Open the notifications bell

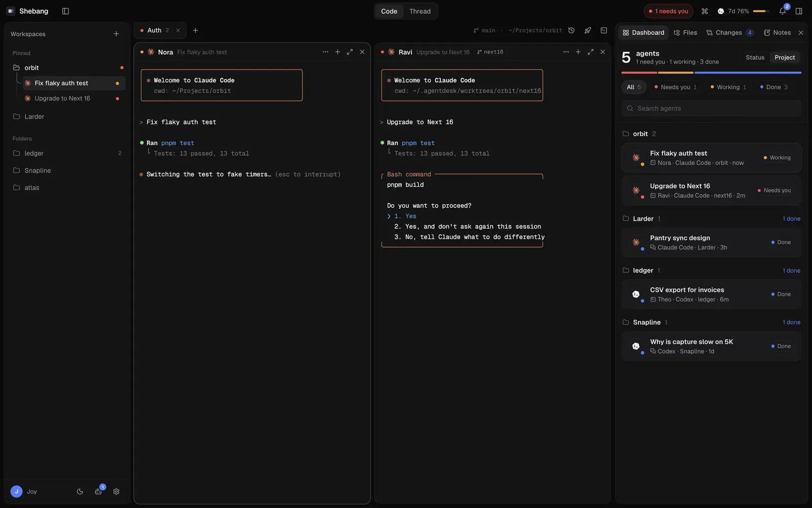[783, 11]
